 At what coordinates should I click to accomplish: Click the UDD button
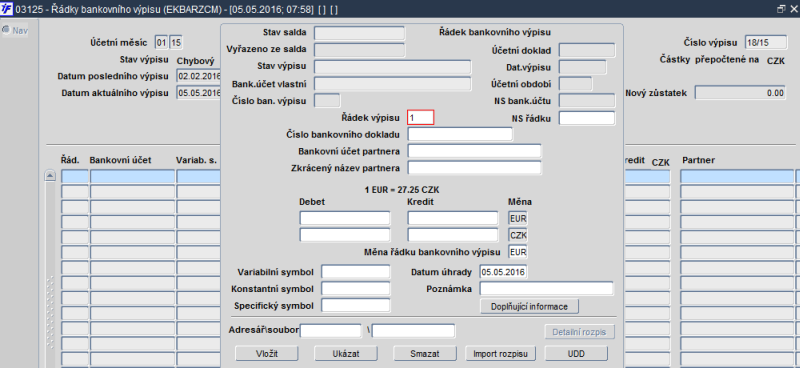(x=576, y=353)
